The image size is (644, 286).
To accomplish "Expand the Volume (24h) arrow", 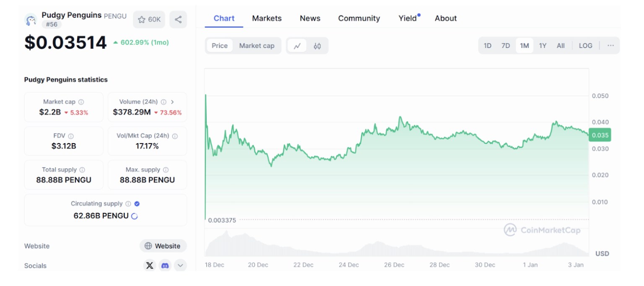I will click(x=173, y=102).
